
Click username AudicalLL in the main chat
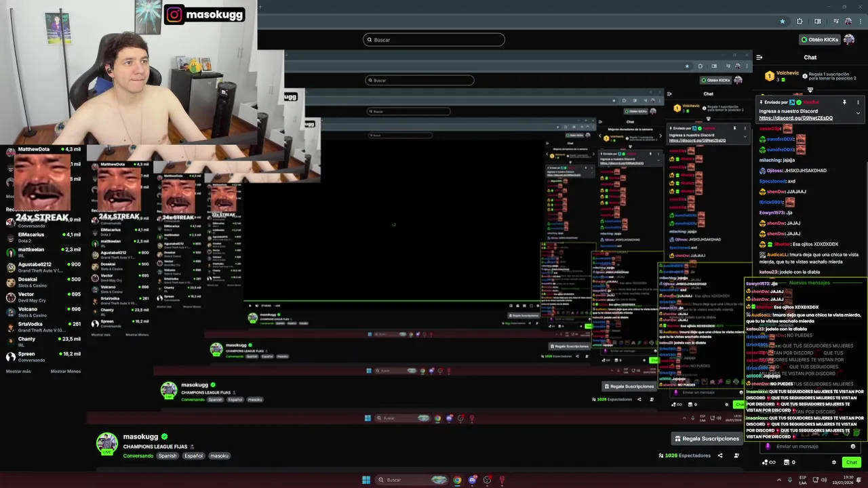pyautogui.click(x=778, y=255)
